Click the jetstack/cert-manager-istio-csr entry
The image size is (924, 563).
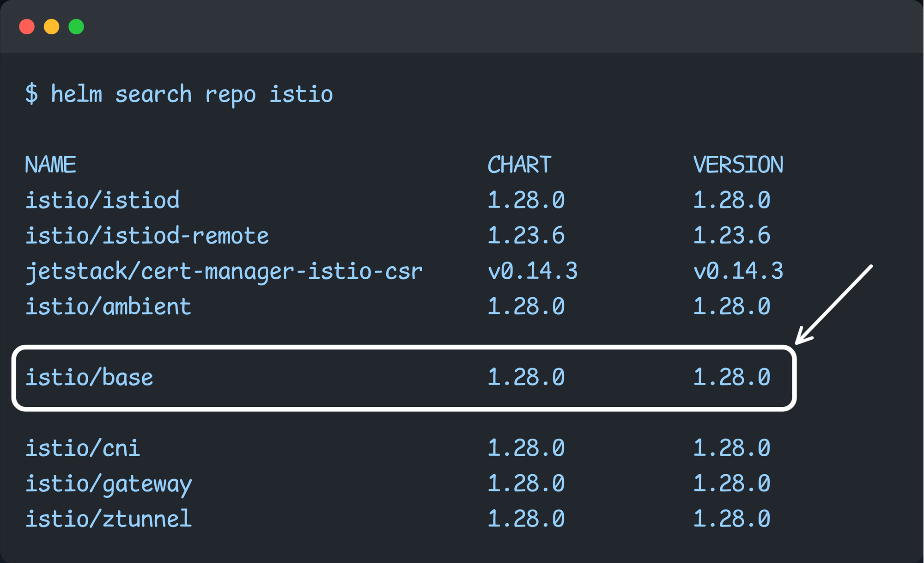pos(224,271)
